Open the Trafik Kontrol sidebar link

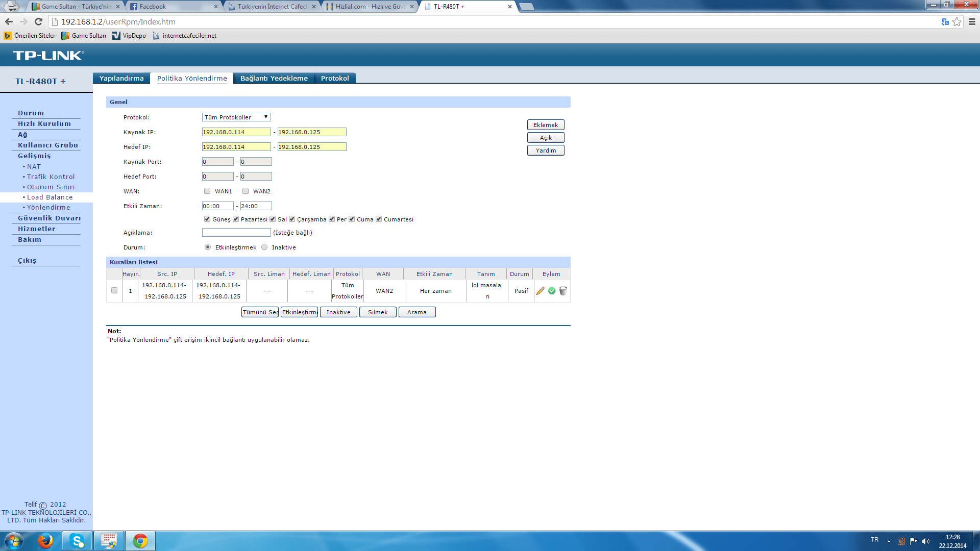pyautogui.click(x=51, y=177)
